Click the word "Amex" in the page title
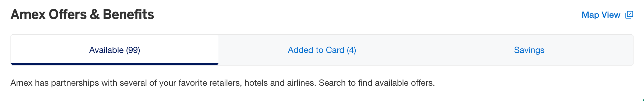Screen dimensions: 644x101 [28, 15]
